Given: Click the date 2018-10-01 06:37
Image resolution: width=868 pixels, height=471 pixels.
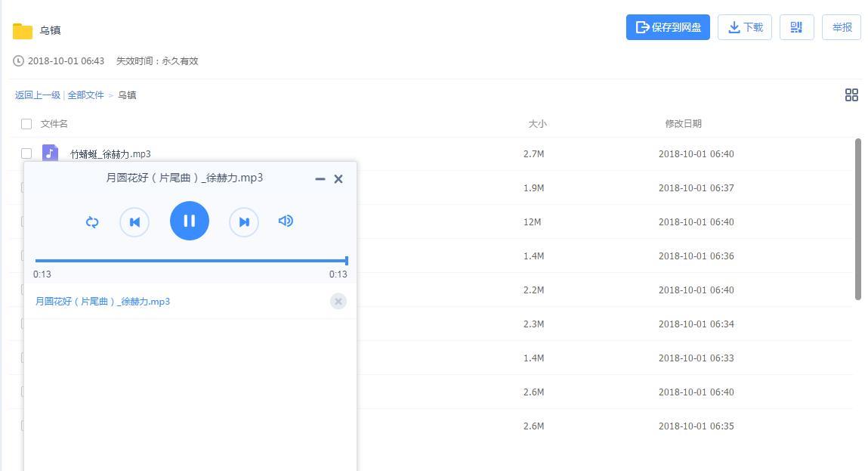Looking at the screenshot, I should click(x=697, y=187).
